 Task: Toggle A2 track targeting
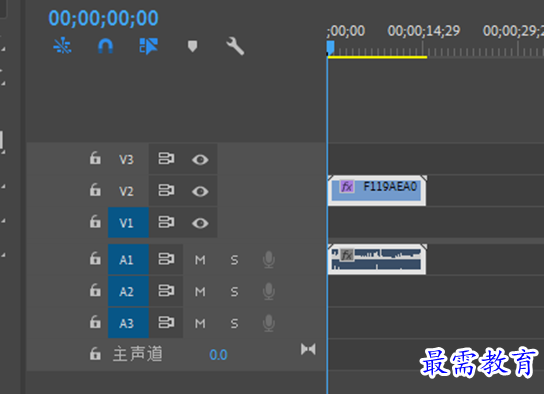point(128,291)
